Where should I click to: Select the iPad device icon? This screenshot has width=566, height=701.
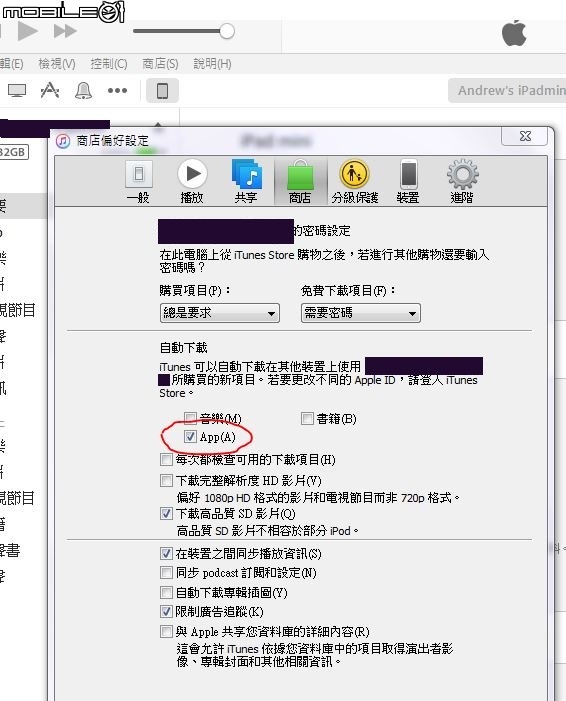pos(162,91)
